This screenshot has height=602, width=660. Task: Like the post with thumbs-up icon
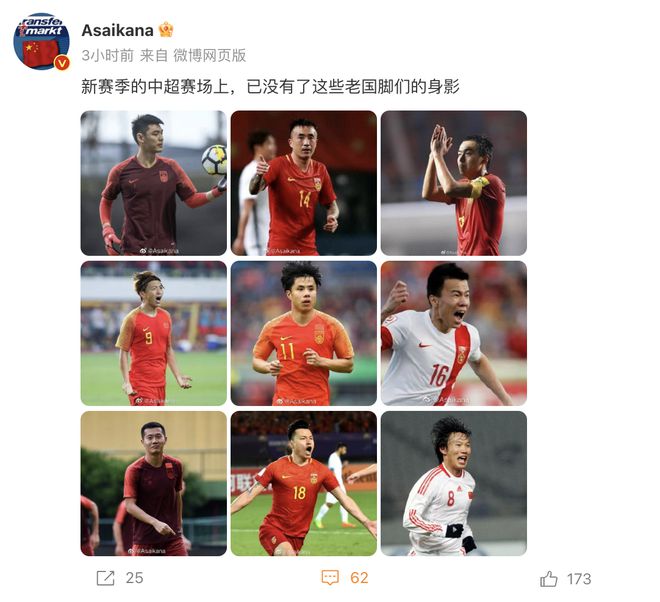pos(549,579)
